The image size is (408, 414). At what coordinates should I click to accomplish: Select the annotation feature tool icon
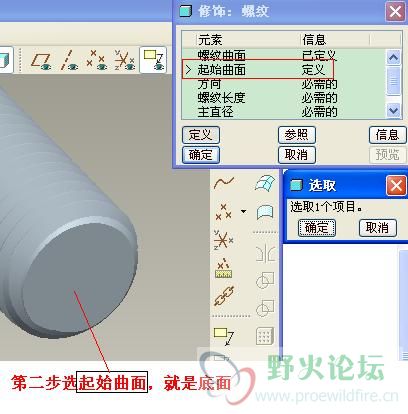coord(224,336)
